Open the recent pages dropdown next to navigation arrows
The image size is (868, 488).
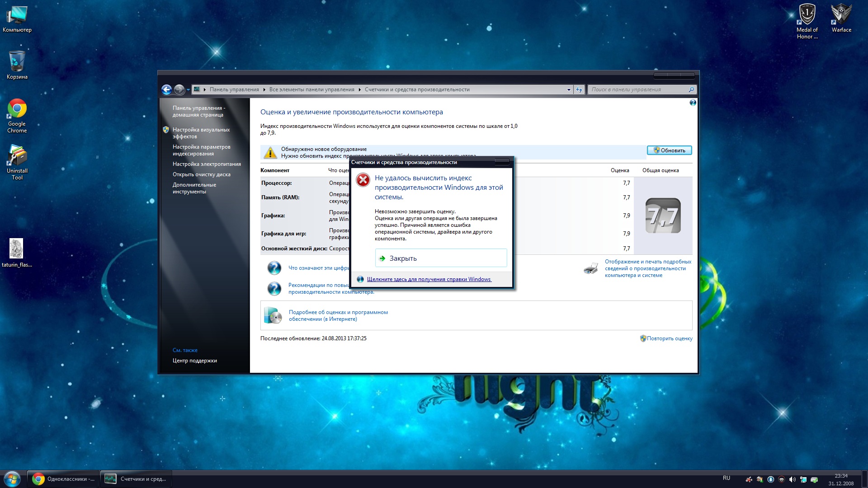188,89
